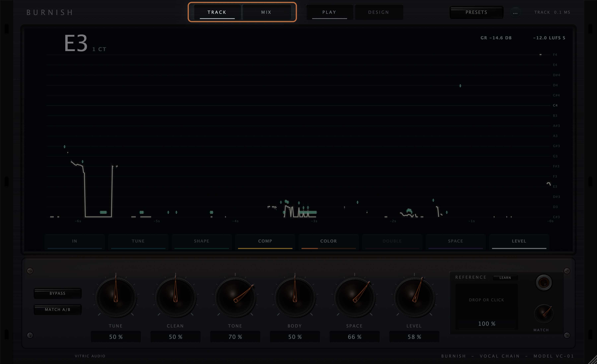Click the C4 pitch label

[555, 106]
